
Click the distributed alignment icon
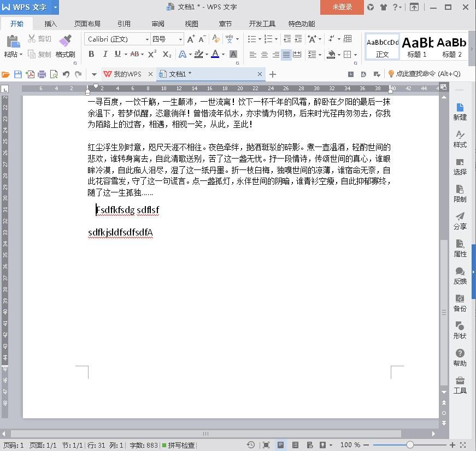(x=297, y=55)
